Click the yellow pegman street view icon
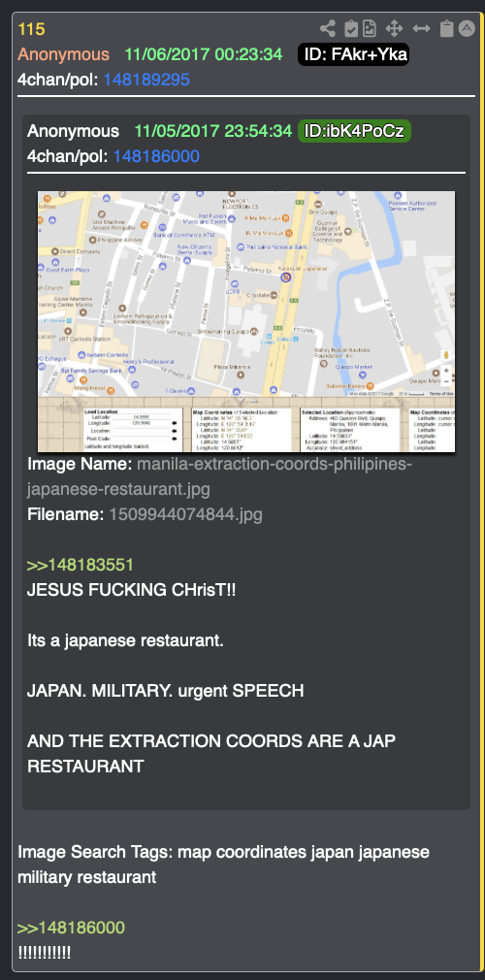Screen dimensions: 485x980 pyautogui.click(x=446, y=355)
